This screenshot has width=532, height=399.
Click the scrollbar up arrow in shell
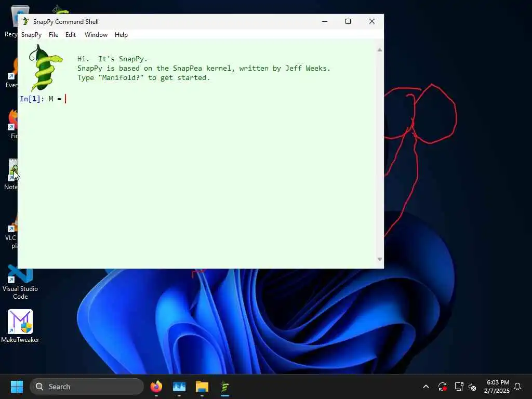tap(380, 50)
